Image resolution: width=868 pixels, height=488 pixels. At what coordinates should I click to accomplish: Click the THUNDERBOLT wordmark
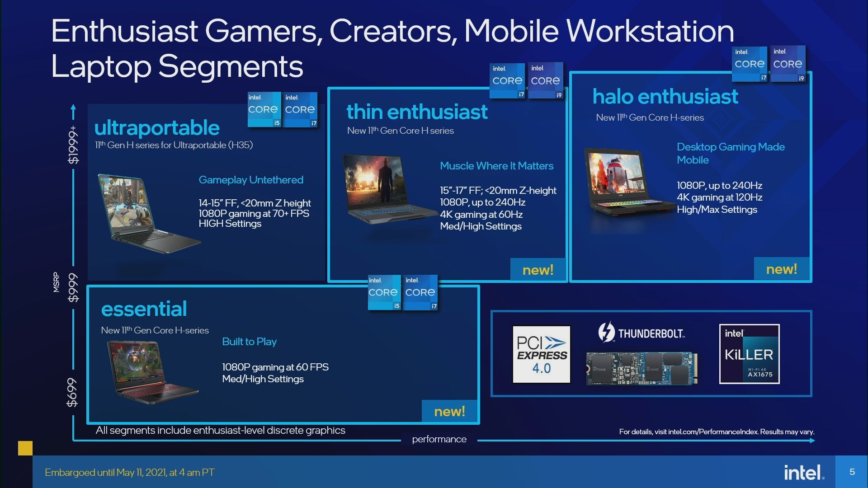point(651,334)
